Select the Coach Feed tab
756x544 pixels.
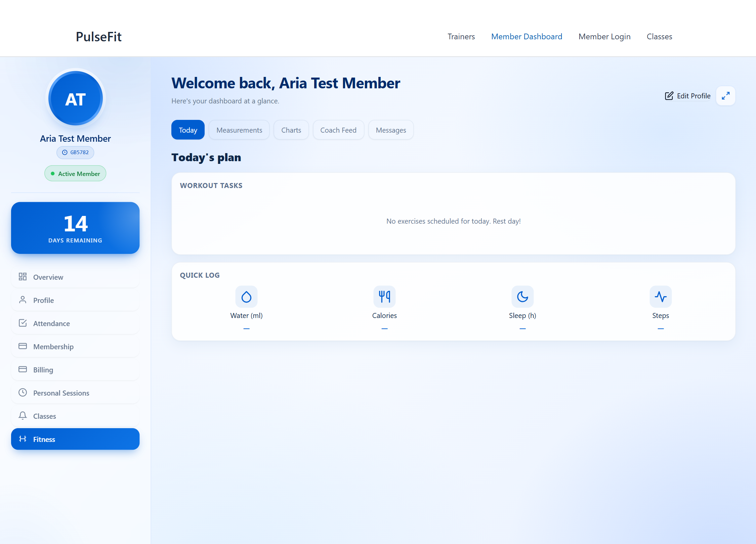coord(338,130)
